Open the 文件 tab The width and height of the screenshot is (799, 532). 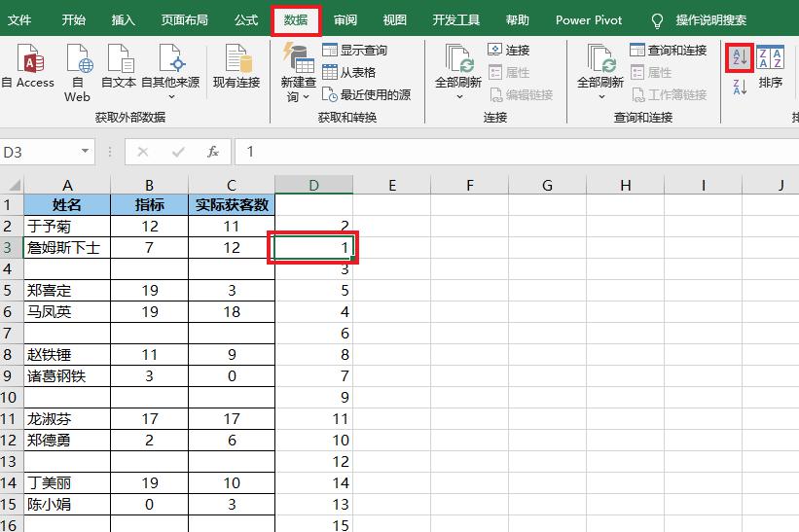pos(19,19)
